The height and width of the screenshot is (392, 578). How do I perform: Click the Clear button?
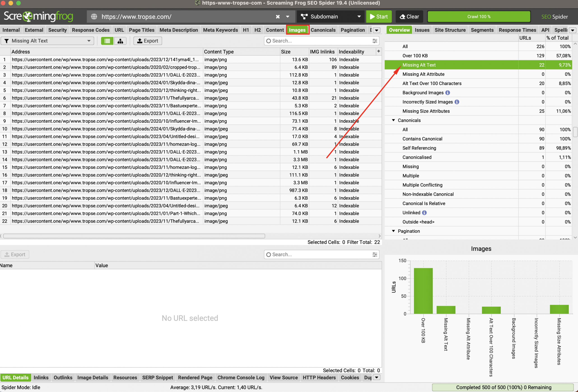click(409, 17)
